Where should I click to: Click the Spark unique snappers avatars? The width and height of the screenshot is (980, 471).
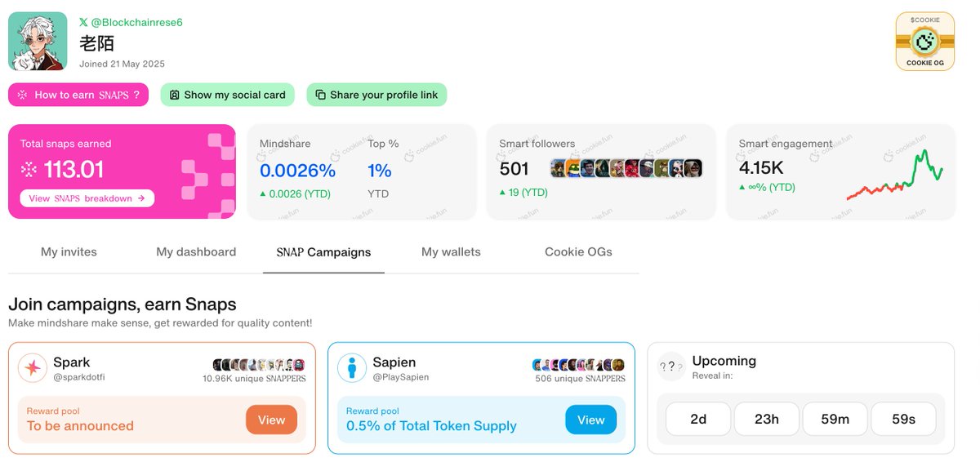259,365
